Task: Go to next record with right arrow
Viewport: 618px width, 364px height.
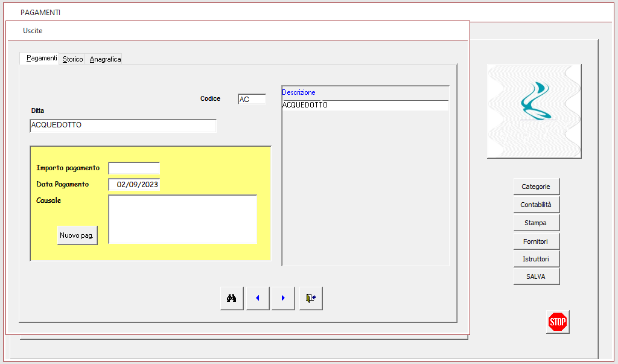Action: coord(283,298)
